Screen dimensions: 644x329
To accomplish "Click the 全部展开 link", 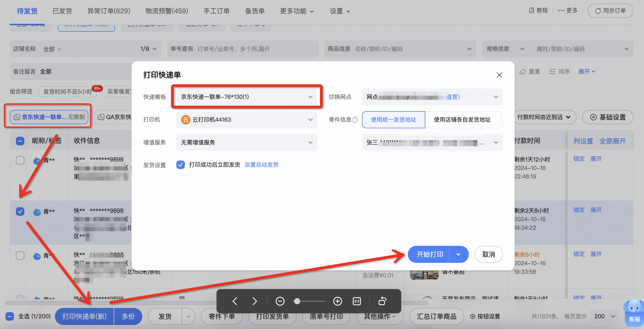I will 613,141.
